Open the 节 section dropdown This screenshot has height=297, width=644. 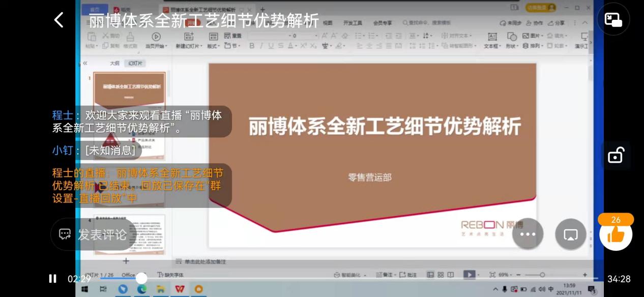click(x=232, y=46)
